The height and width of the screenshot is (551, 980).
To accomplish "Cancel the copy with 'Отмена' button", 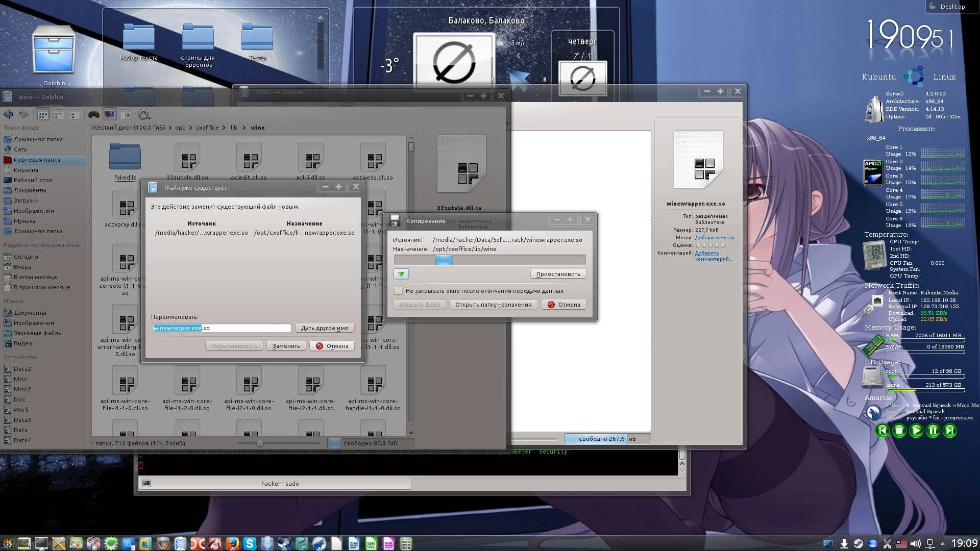I will [x=563, y=305].
